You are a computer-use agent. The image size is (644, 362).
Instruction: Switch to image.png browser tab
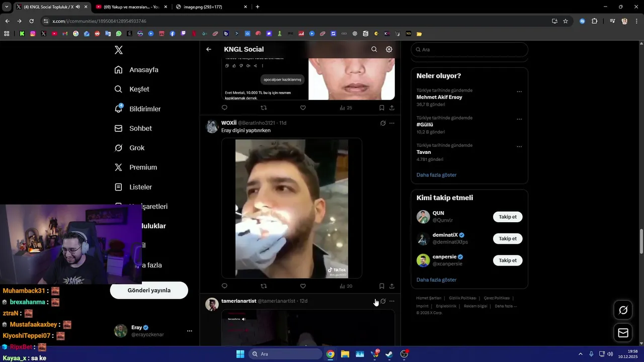211,7
